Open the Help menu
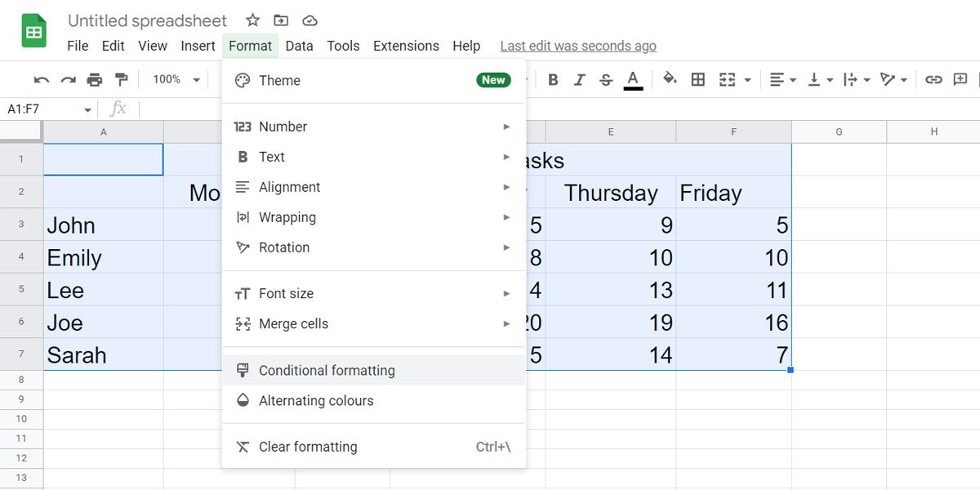This screenshot has height=490, width=980. (x=466, y=46)
